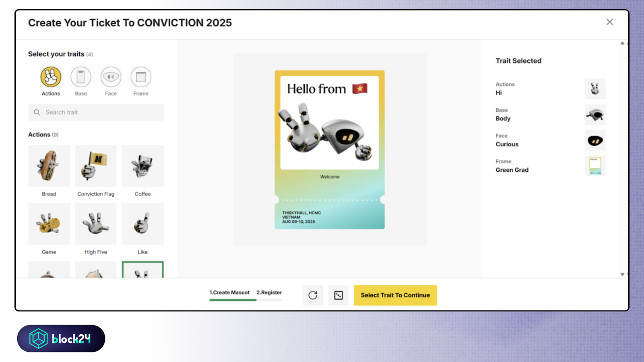Click the 'Welcome' text on the ticket
The image size is (644, 362).
tap(330, 177)
